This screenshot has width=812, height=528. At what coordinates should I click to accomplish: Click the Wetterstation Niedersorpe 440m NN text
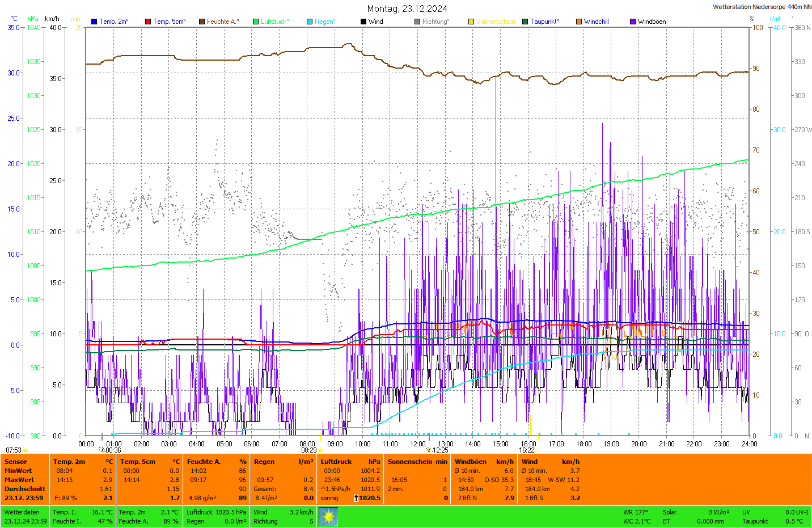[762, 7]
